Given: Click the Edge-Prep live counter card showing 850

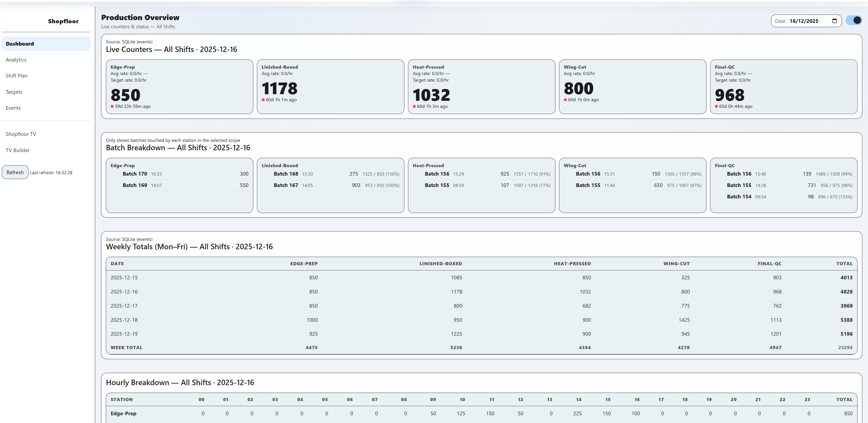Looking at the screenshot, I should click(179, 87).
